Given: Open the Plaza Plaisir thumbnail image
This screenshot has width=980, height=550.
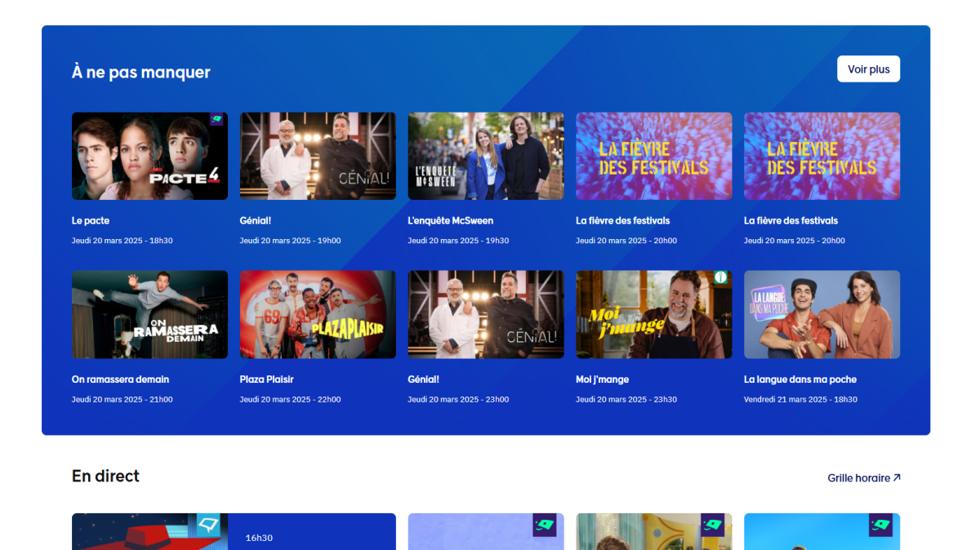Looking at the screenshot, I should click(x=318, y=314).
